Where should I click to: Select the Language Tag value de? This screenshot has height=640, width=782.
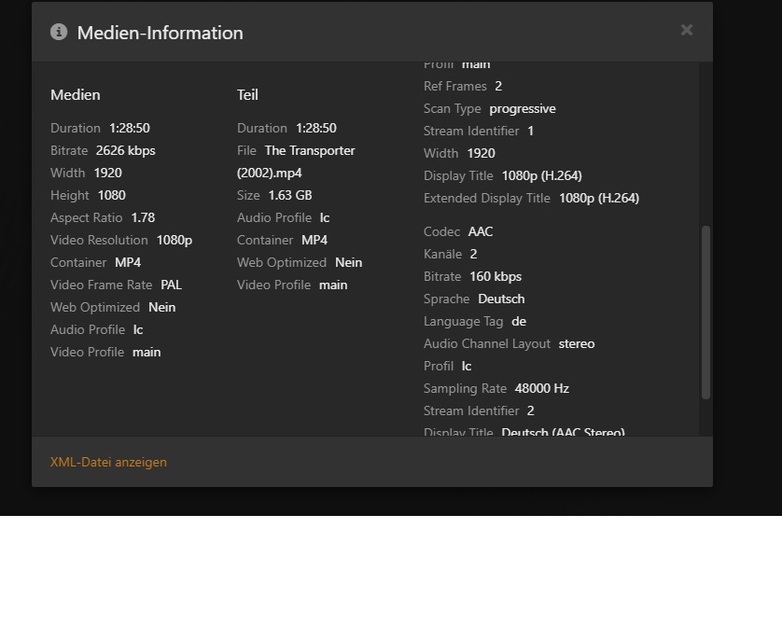point(519,321)
